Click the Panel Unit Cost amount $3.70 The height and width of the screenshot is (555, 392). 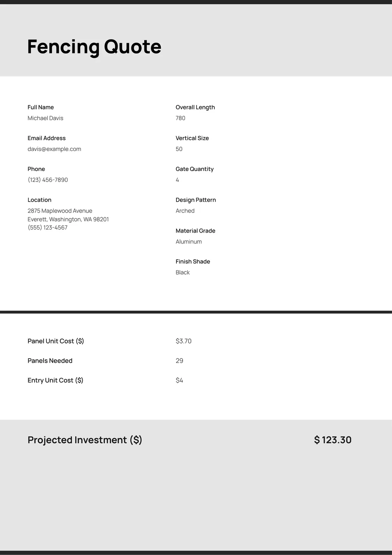[183, 341]
